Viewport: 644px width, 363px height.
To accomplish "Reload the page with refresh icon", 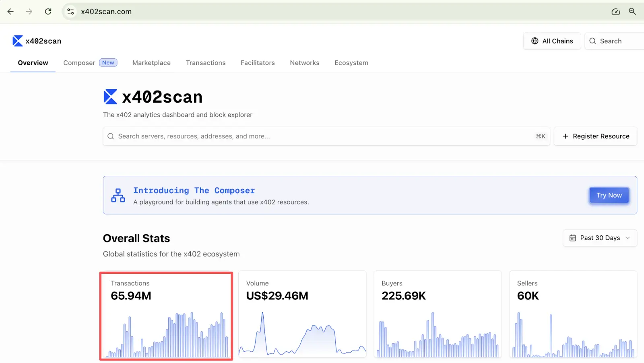I will [x=48, y=12].
